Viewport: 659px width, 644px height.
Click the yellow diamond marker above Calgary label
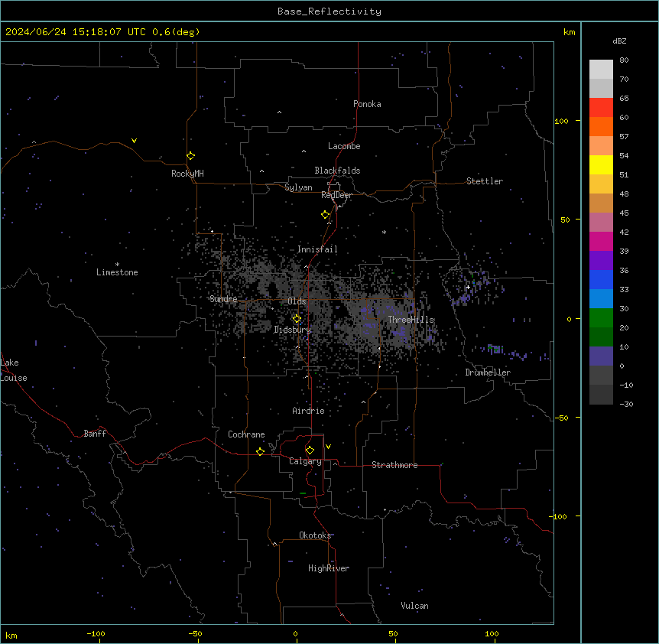pos(310,450)
